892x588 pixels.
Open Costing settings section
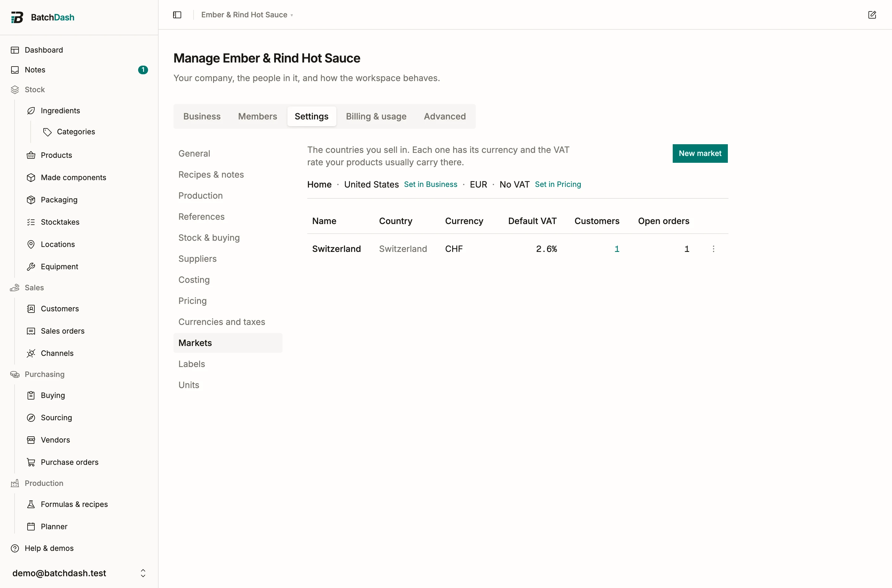tap(228, 280)
